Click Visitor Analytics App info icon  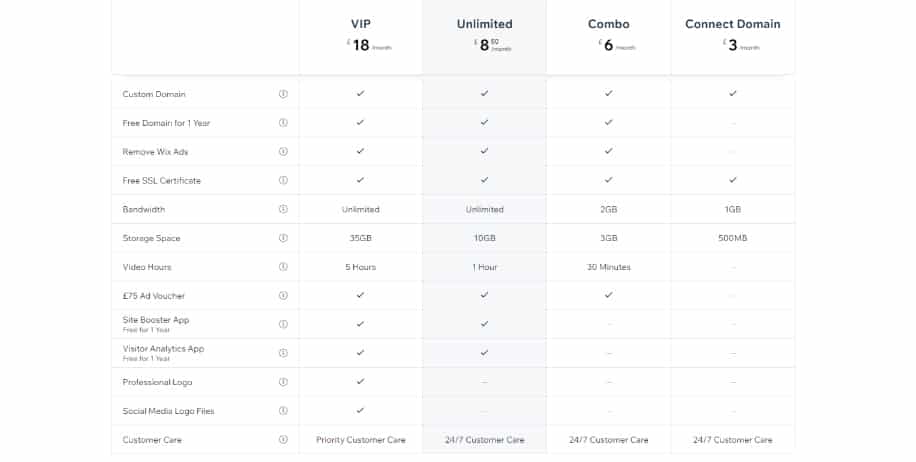click(x=283, y=353)
